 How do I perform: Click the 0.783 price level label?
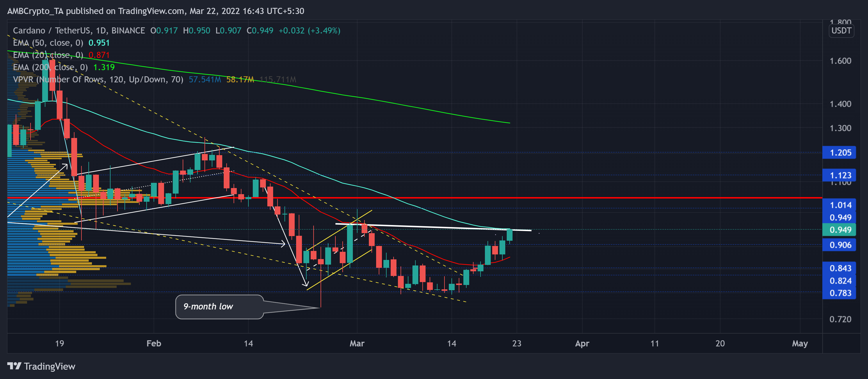[x=839, y=293]
